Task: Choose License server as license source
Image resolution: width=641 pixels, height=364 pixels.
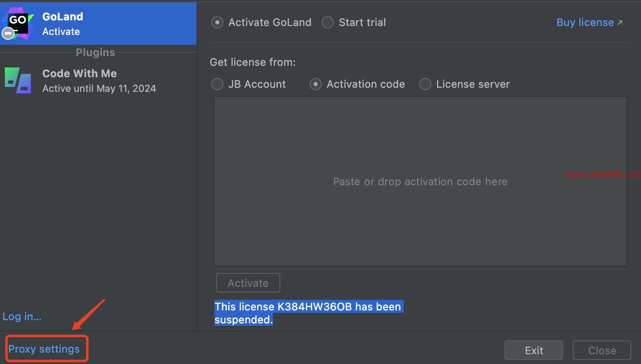Action: pos(425,84)
